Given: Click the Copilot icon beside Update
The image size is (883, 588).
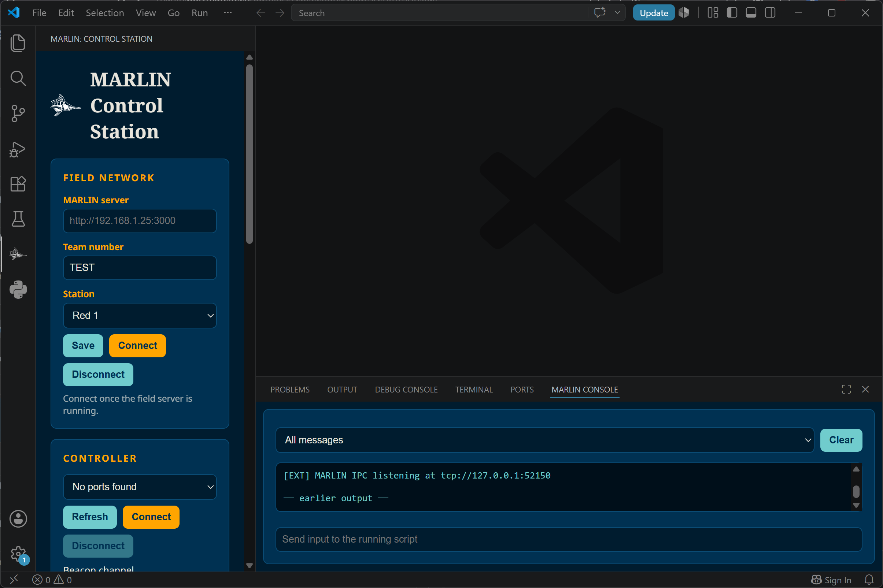Looking at the screenshot, I should click(684, 13).
